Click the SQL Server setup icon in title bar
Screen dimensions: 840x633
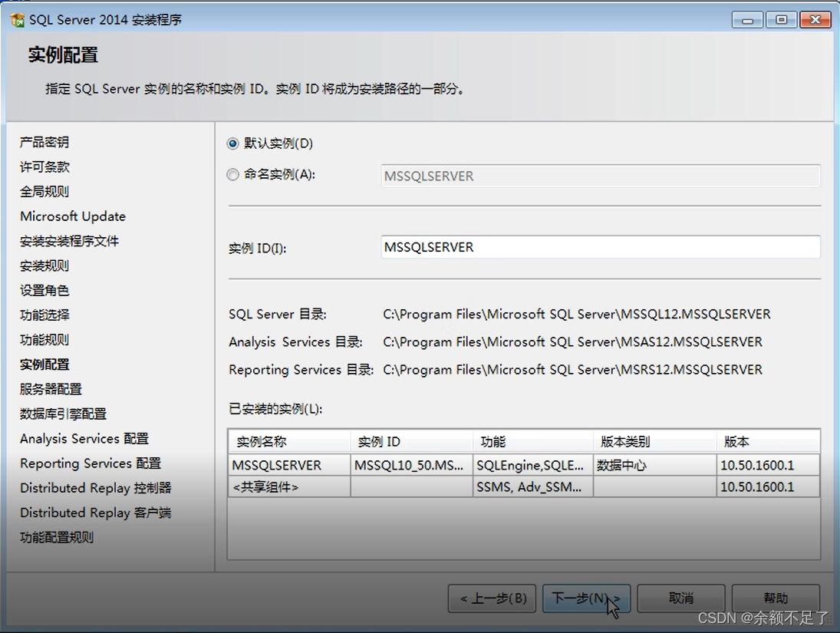15,19
